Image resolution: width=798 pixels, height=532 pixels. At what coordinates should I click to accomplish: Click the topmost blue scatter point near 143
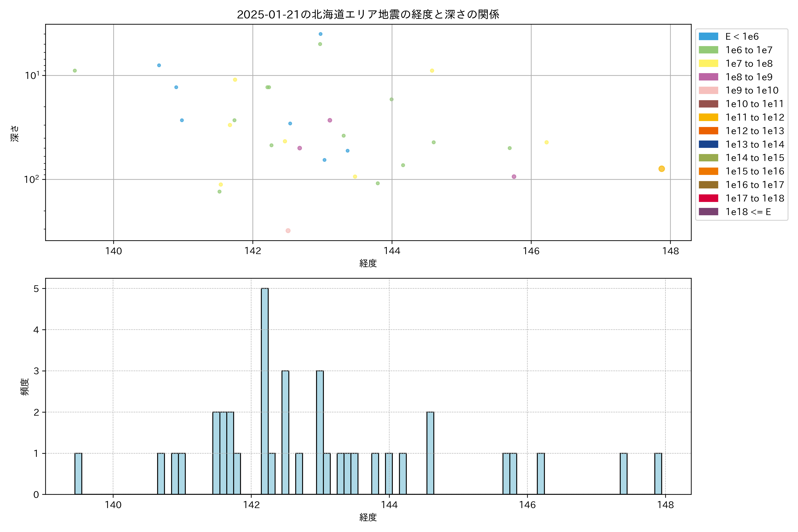[320, 34]
